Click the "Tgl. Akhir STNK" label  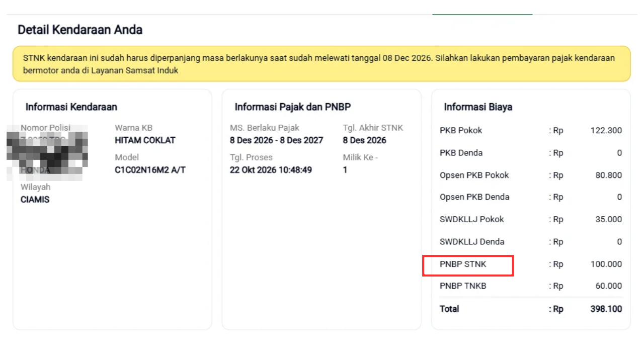373,128
